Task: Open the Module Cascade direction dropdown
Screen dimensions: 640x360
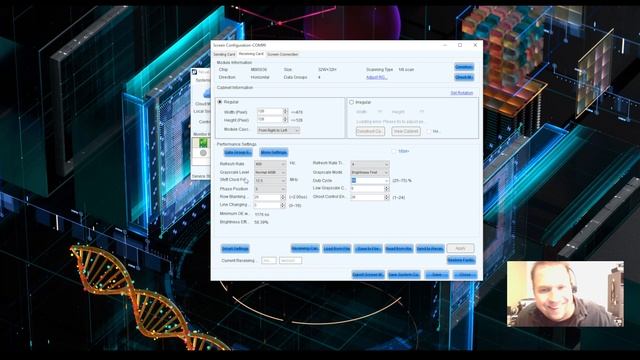Action: pos(279,130)
